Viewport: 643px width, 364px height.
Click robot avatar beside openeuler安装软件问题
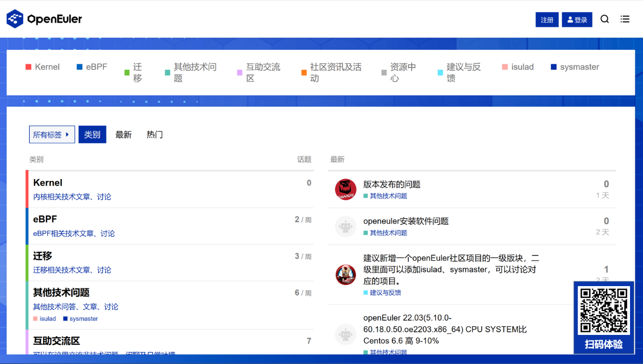coord(345,226)
